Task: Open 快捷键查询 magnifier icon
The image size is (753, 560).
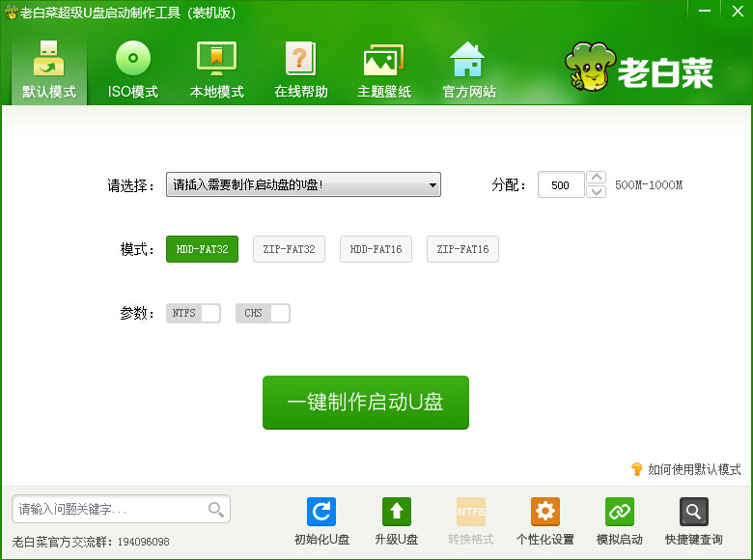Action: 693,512
